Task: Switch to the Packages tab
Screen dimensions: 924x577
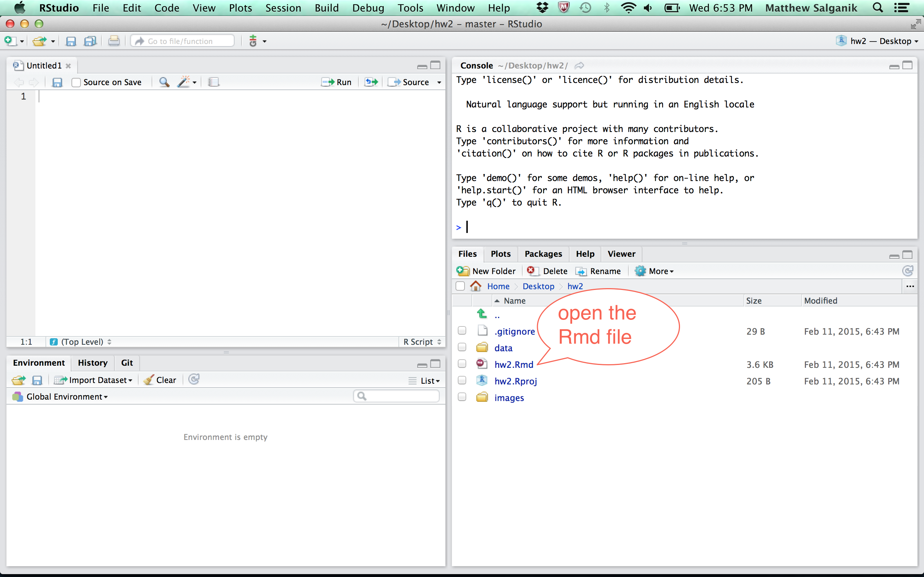Action: pyautogui.click(x=543, y=254)
